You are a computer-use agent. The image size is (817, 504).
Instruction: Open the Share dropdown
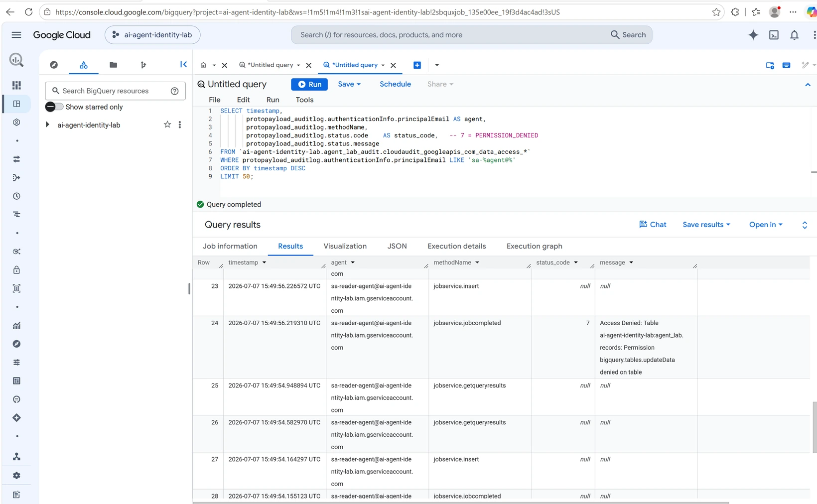440,84
